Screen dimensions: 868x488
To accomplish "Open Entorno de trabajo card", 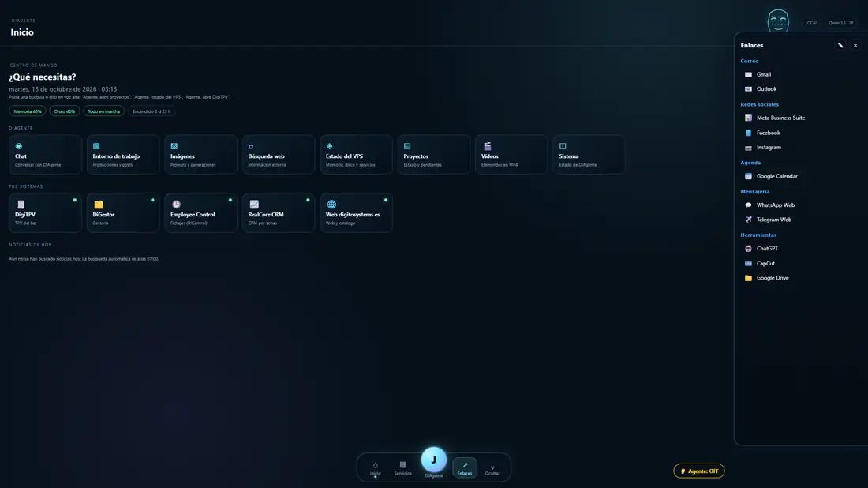I will 123,155.
